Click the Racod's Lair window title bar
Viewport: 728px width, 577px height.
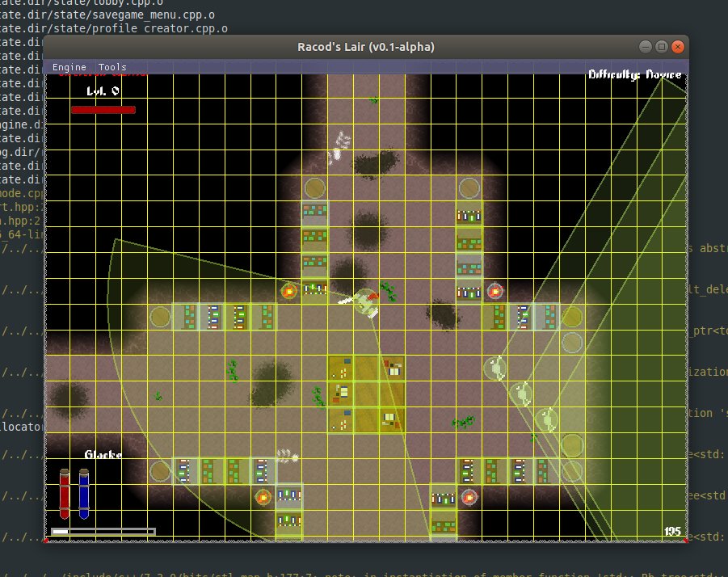(366, 47)
